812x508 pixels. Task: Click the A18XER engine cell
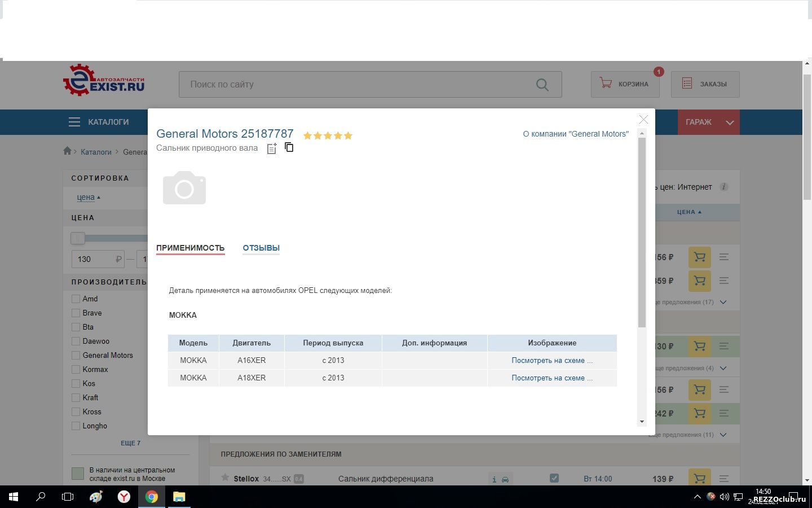click(x=251, y=378)
